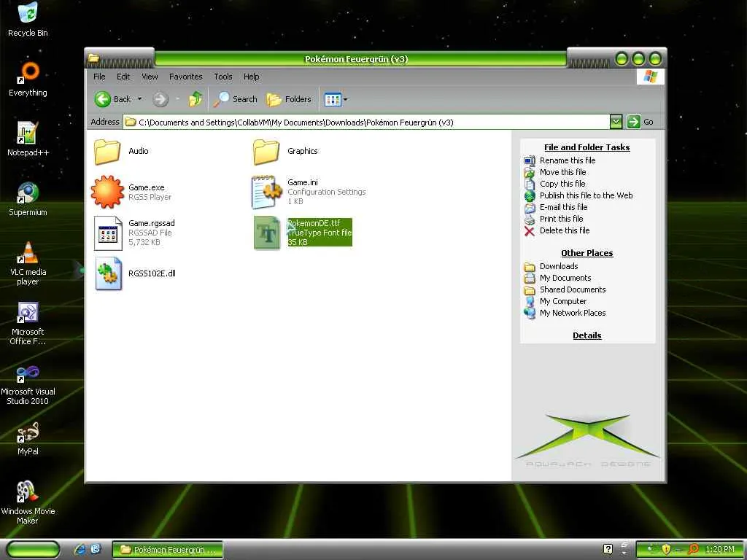Launch Everything search from desktop

(28, 79)
